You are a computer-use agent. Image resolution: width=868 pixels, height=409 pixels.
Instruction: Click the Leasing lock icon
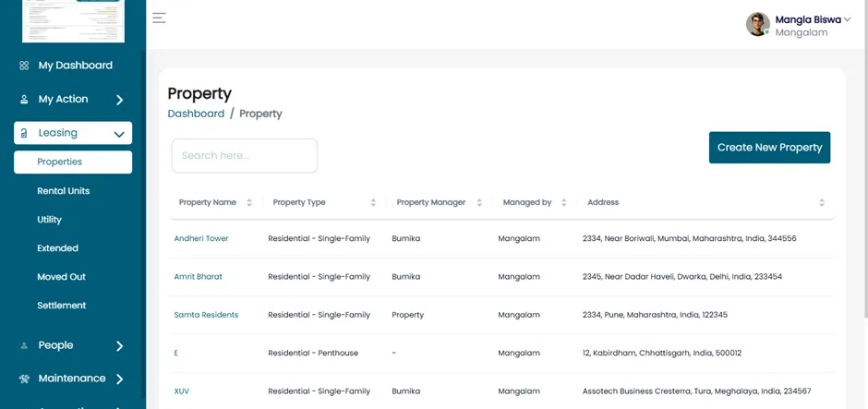pyautogui.click(x=24, y=133)
